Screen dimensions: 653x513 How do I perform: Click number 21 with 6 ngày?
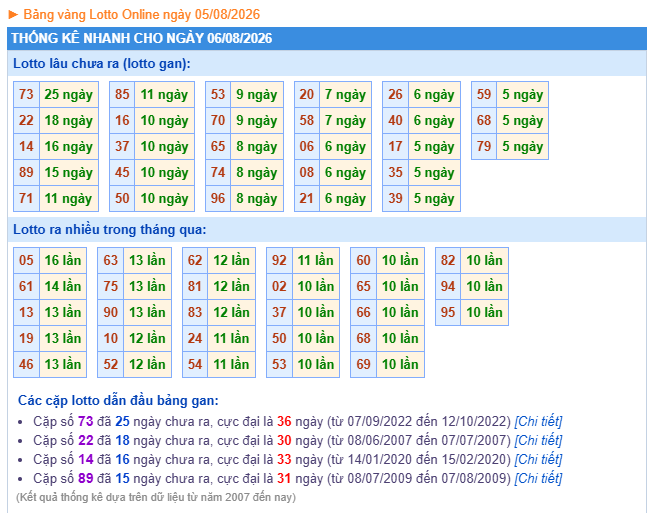click(x=307, y=198)
